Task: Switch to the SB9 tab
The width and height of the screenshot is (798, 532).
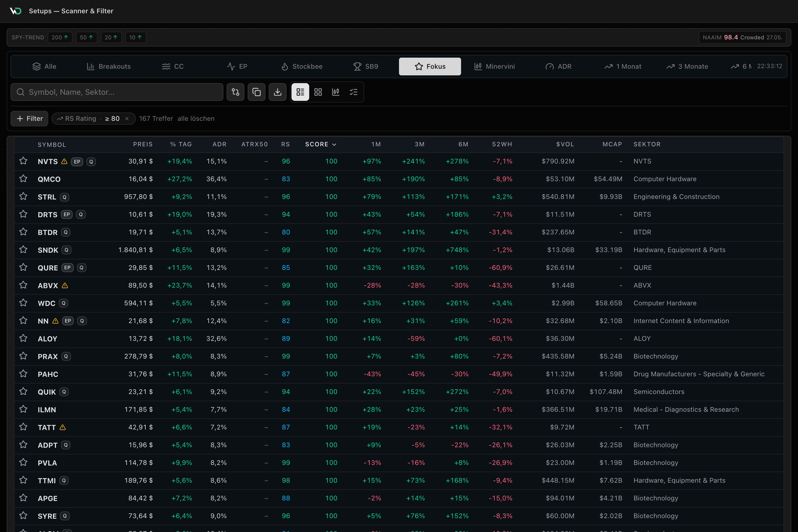Action: 366,66
